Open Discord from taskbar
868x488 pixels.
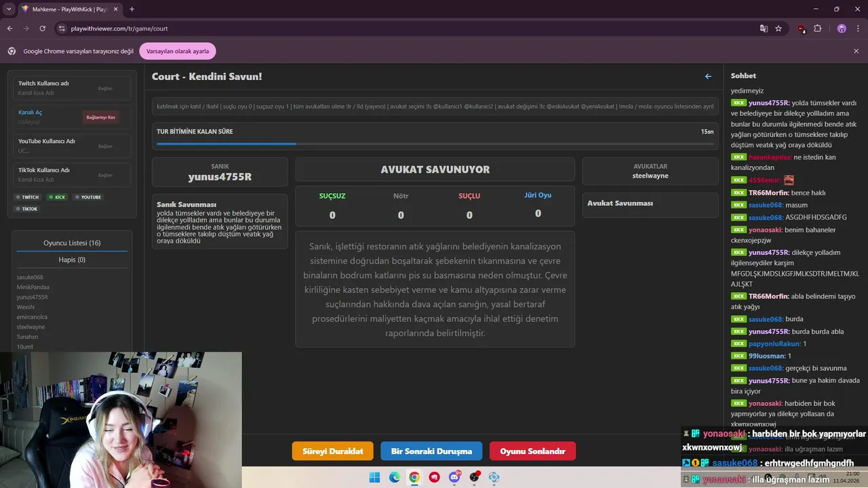(x=454, y=477)
